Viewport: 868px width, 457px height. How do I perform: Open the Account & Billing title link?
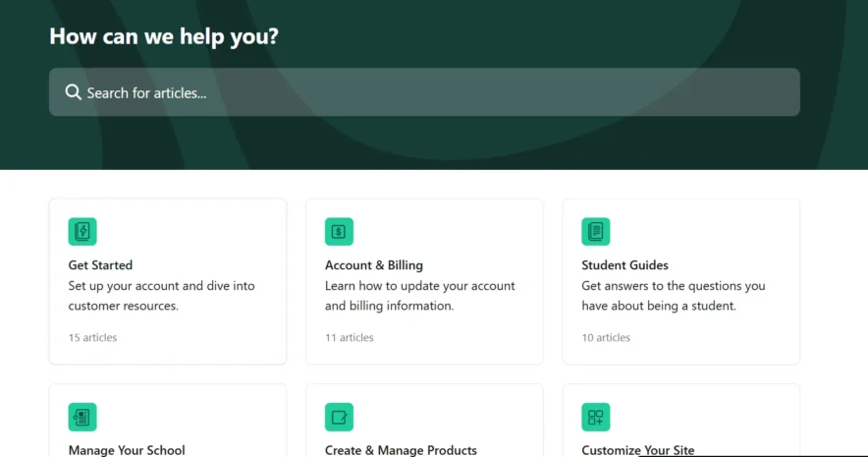373,265
